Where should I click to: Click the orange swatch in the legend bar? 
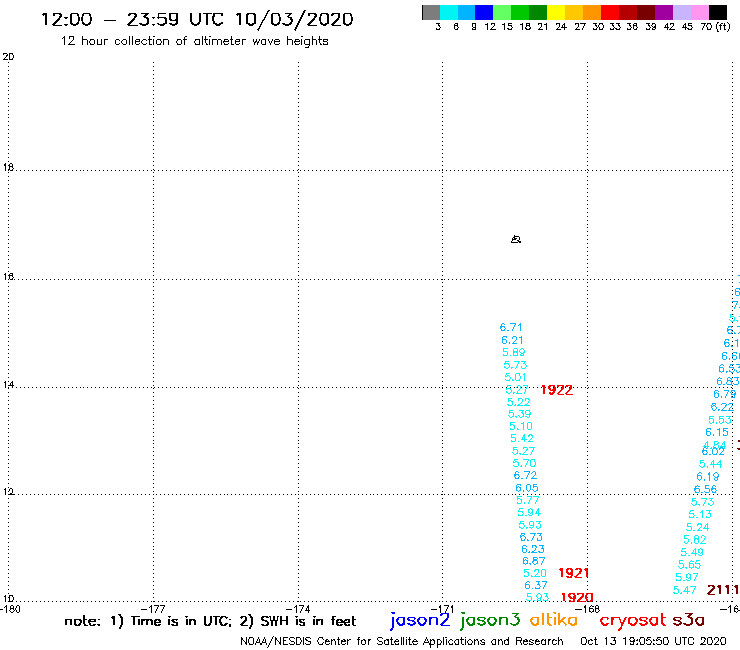click(592, 12)
